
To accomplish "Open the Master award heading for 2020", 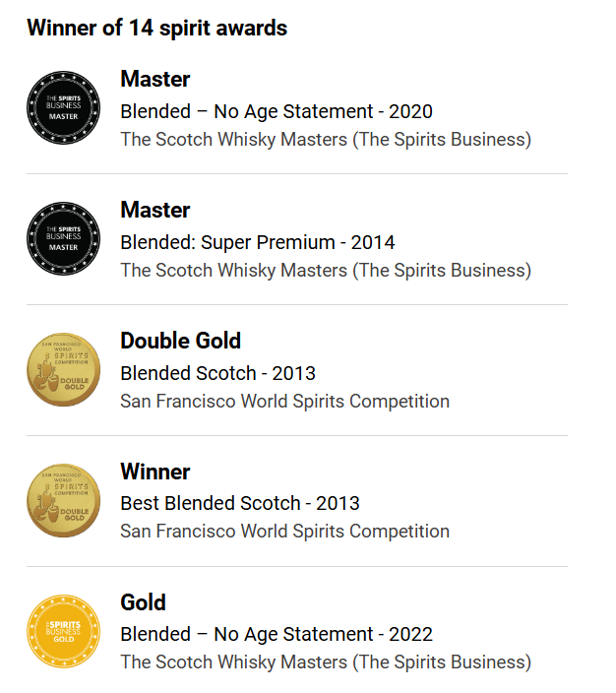I will [155, 79].
